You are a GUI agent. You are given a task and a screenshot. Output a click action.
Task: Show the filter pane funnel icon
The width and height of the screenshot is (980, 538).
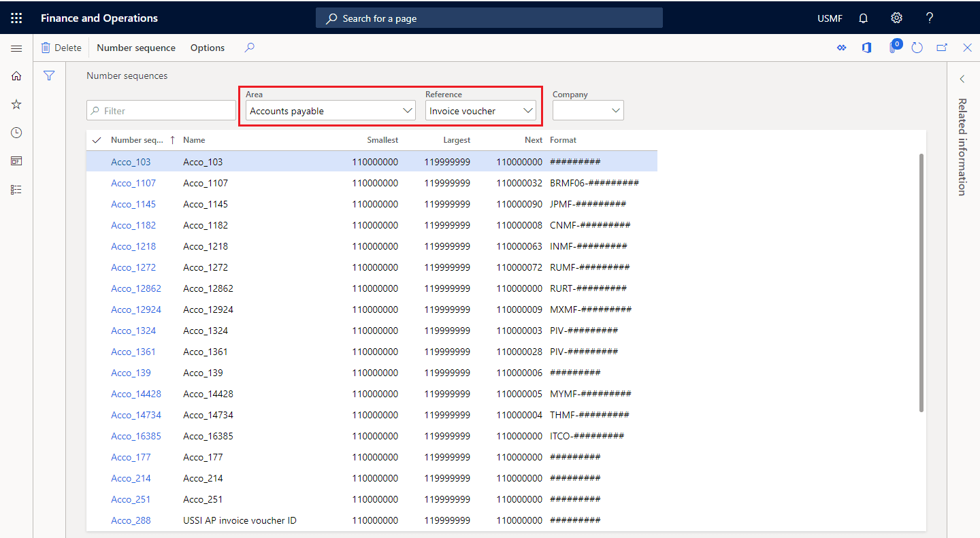click(x=49, y=75)
